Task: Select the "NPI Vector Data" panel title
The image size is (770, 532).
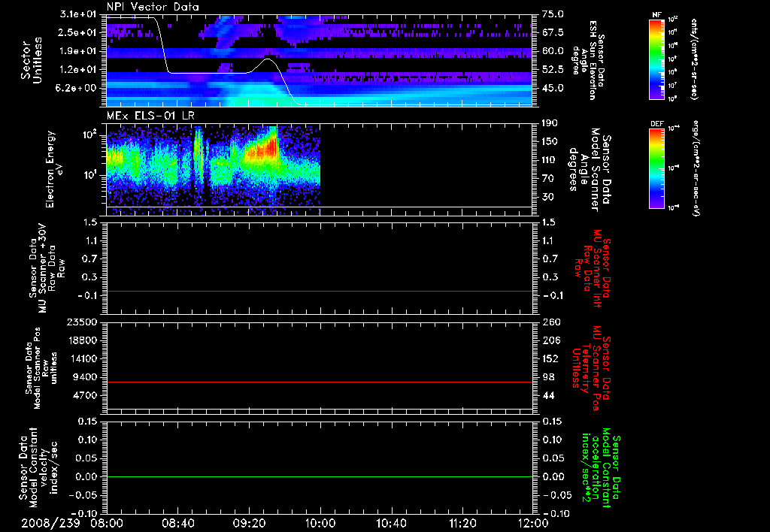Action: point(153,7)
